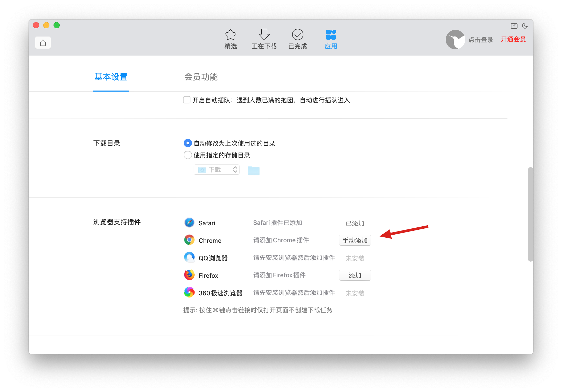The image size is (562, 392).
Task: Click 手动添加 to add Chrome plugin
Action: pyautogui.click(x=355, y=240)
